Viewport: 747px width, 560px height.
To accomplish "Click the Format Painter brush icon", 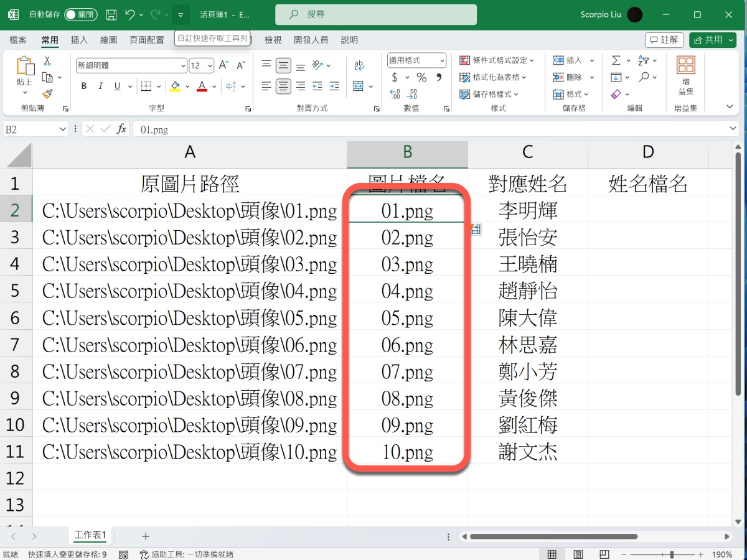I will [47, 93].
